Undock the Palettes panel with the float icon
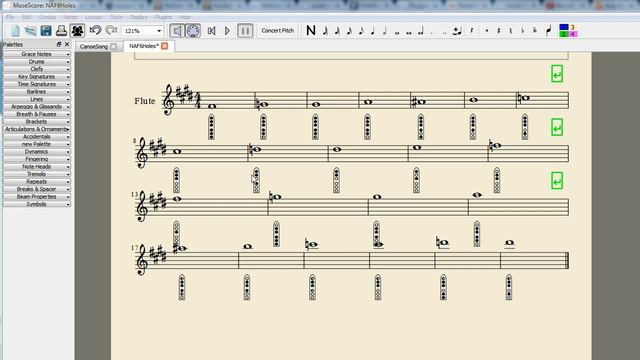 pyautogui.click(x=59, y=44)
